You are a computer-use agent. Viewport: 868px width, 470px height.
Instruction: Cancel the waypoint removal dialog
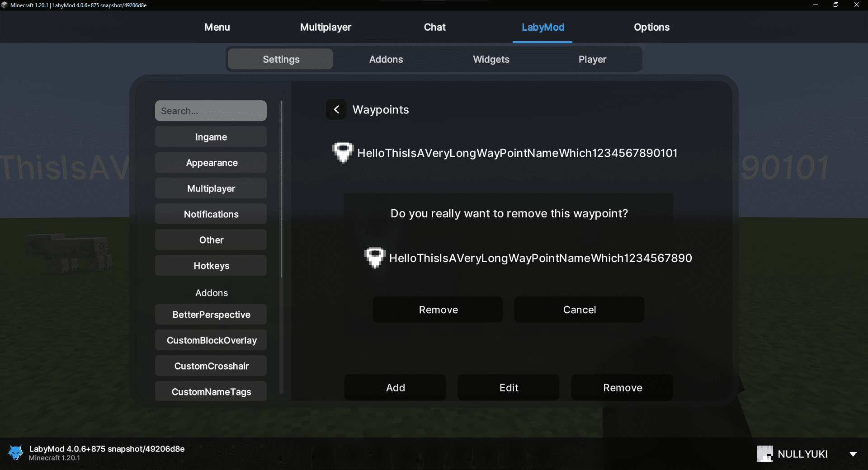click(579, 310)
